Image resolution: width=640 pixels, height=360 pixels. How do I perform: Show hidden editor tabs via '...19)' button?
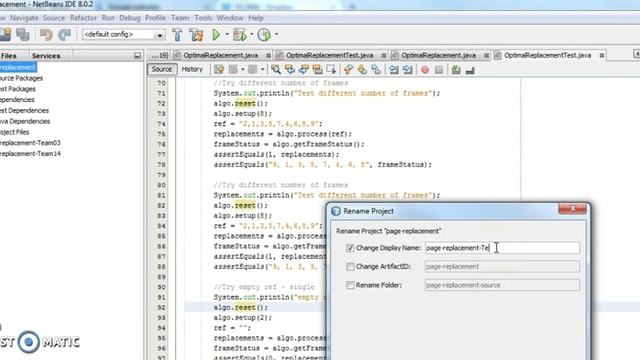click(160, 55)
